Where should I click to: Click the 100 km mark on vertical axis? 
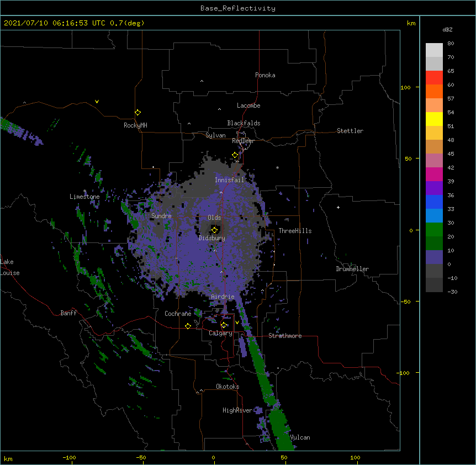405,87
